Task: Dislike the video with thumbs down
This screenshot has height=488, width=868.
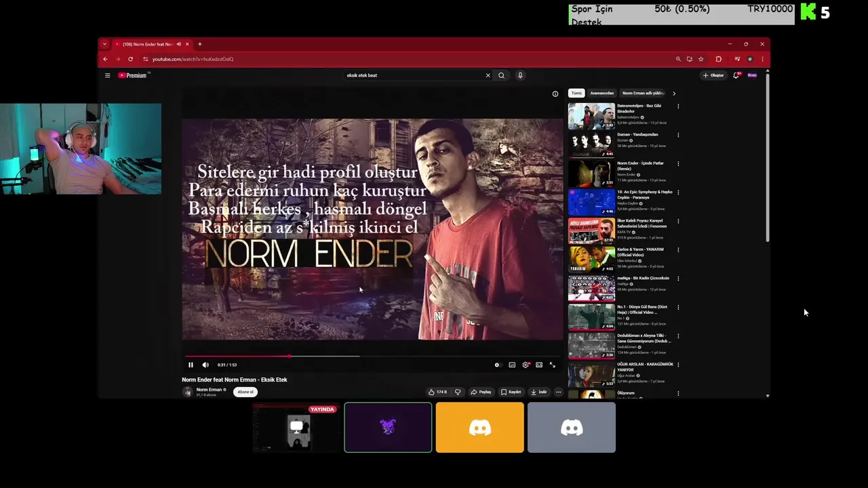Action: point(457,392)
